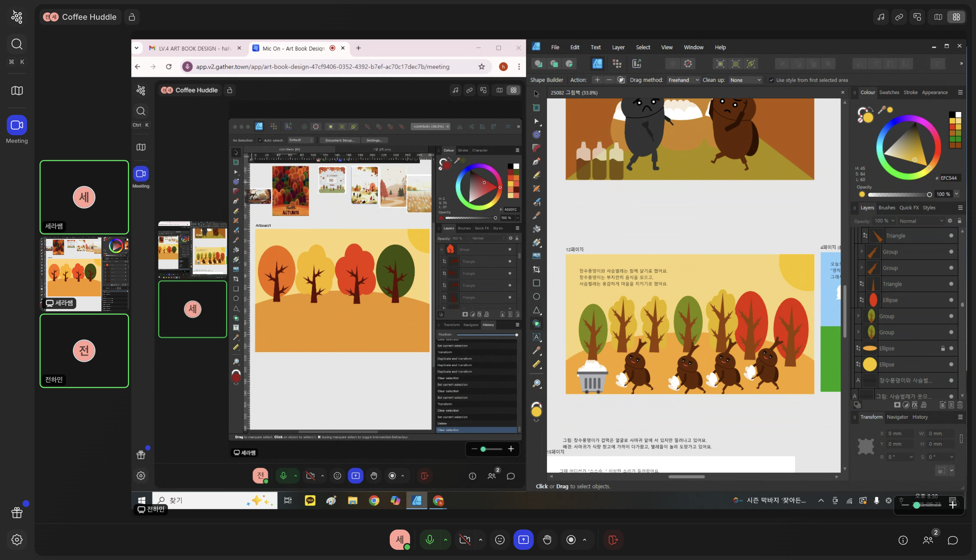Switch to the Swatches tab

click(889, 92)
